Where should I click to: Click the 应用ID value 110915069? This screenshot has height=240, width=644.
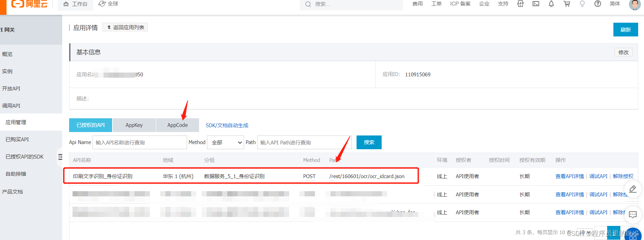tap(418, 74)
